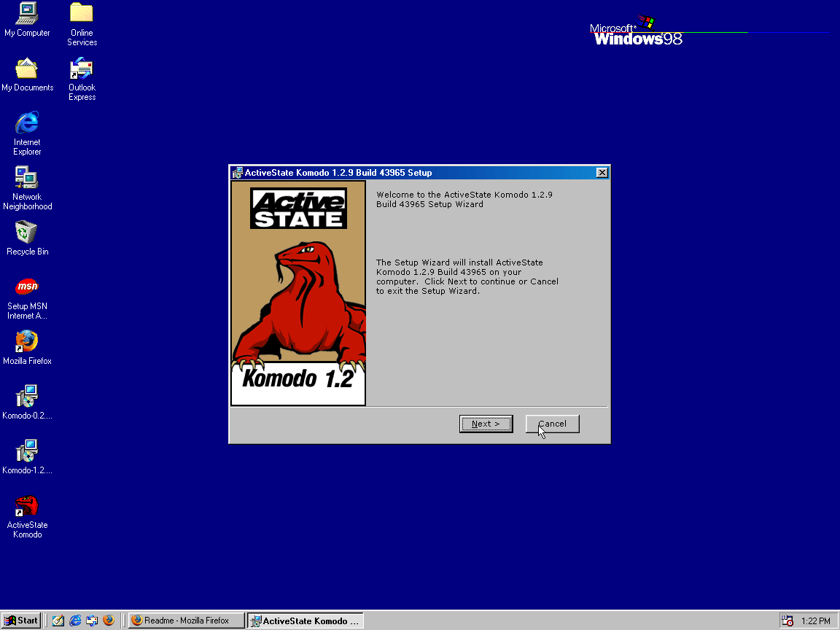The image size is (840, 630).
Task: Select the Setup MSN Internet Access icon
Action: pyautogui.click(x=27, y=298)
